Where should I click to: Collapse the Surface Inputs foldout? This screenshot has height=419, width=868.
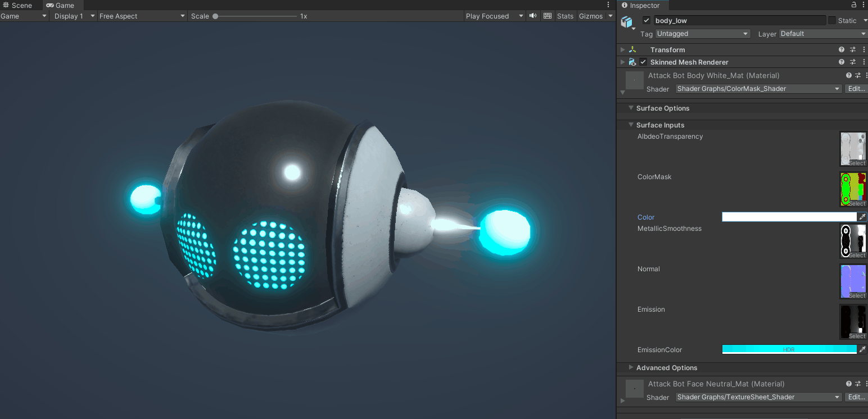(630, 125)
